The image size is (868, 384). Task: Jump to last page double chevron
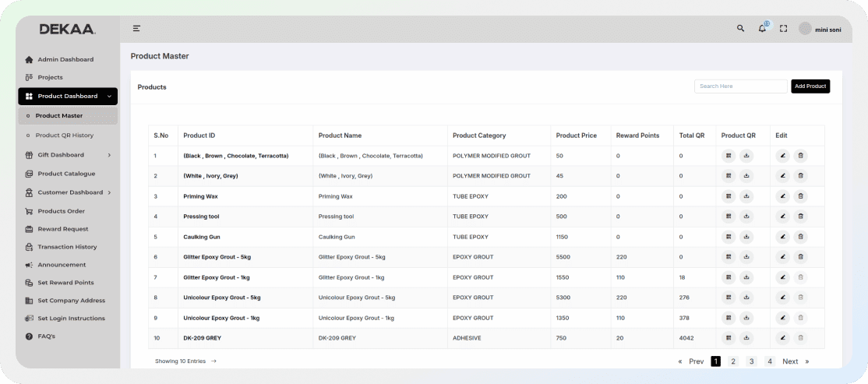click(x=807, y=361)
